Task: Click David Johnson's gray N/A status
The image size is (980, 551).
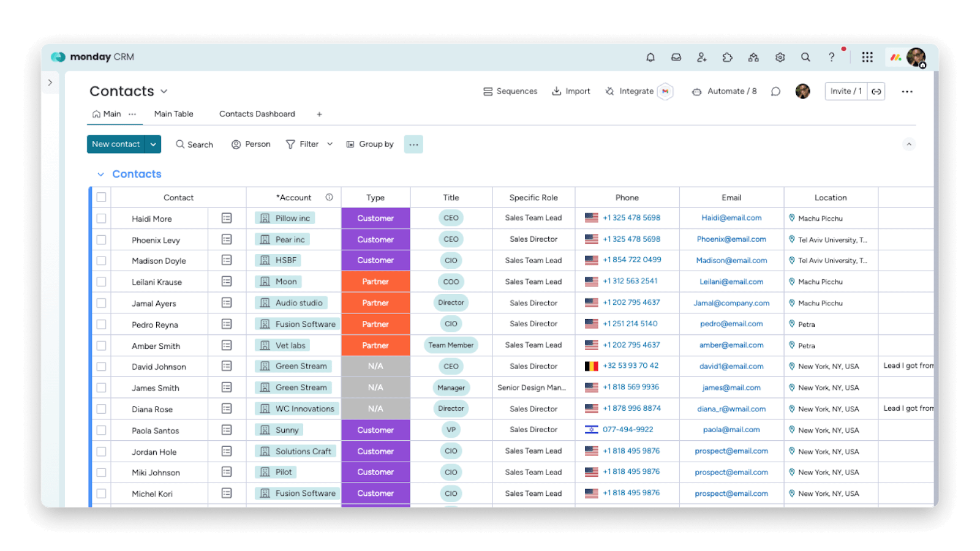Action: 375,366
